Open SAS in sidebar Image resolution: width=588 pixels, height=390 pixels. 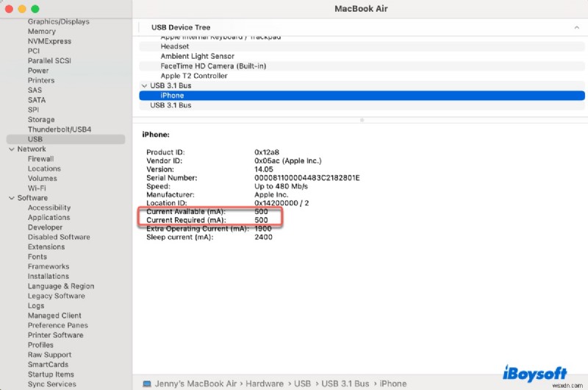tap(35, 90)
